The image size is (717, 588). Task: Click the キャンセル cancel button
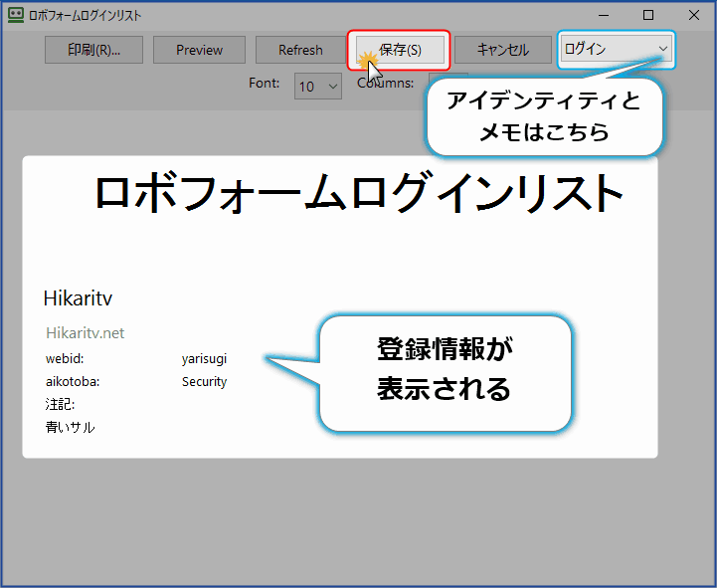(502, 50)
